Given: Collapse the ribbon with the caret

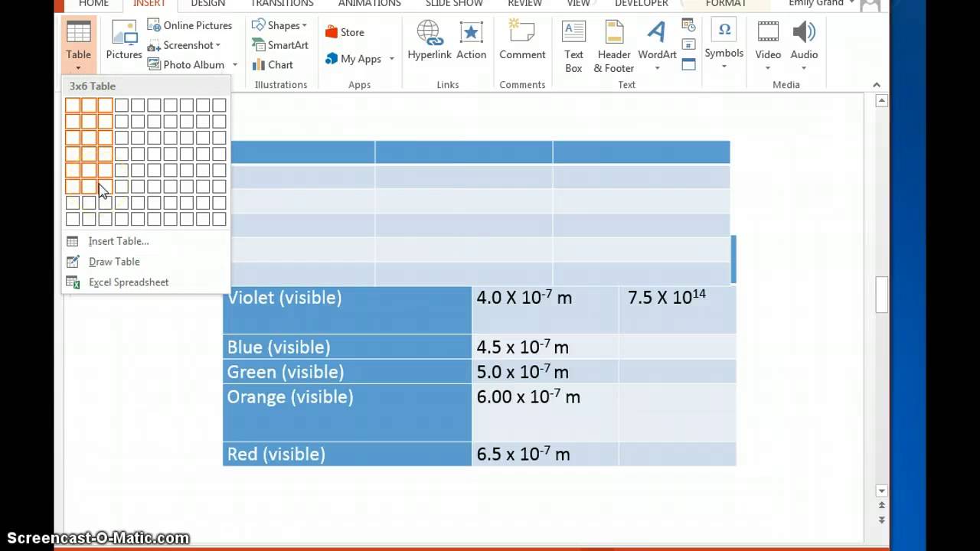Looking at the screenshot, I should (877, 85).
